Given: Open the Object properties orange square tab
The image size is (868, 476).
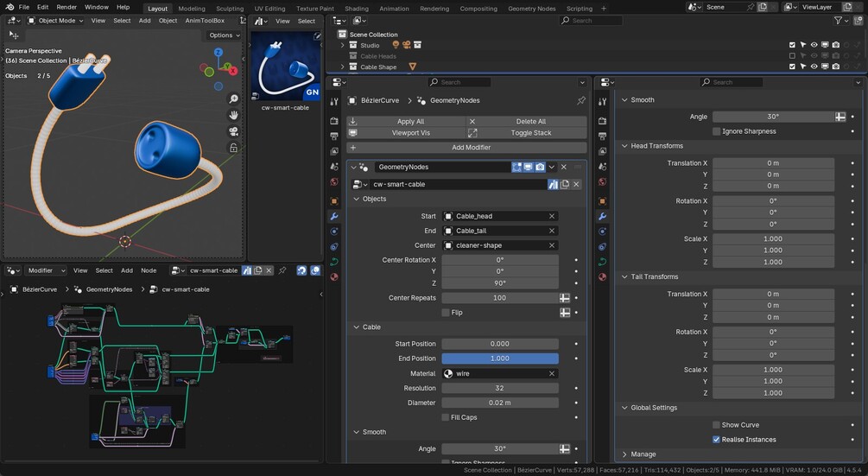Looking at the screenshot, I should (334, 201).
